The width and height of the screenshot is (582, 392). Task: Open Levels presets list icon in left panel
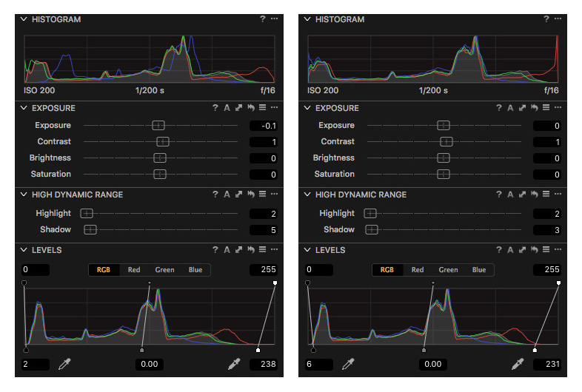point(262,249)
